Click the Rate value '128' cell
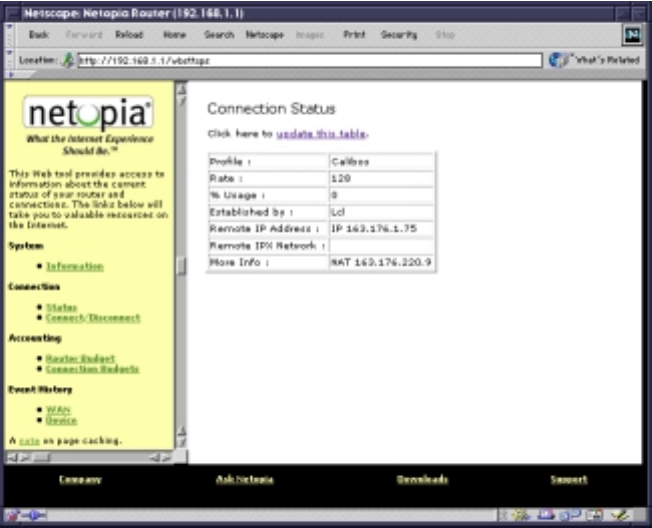Viewport: 652px width, 528px height. (x=382, y=179)
